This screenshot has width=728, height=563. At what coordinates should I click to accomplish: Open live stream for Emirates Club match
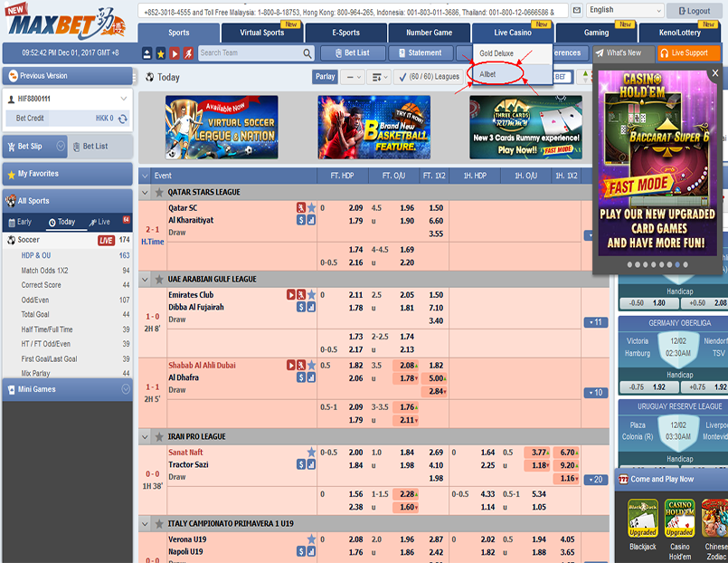tap(291, 294)
